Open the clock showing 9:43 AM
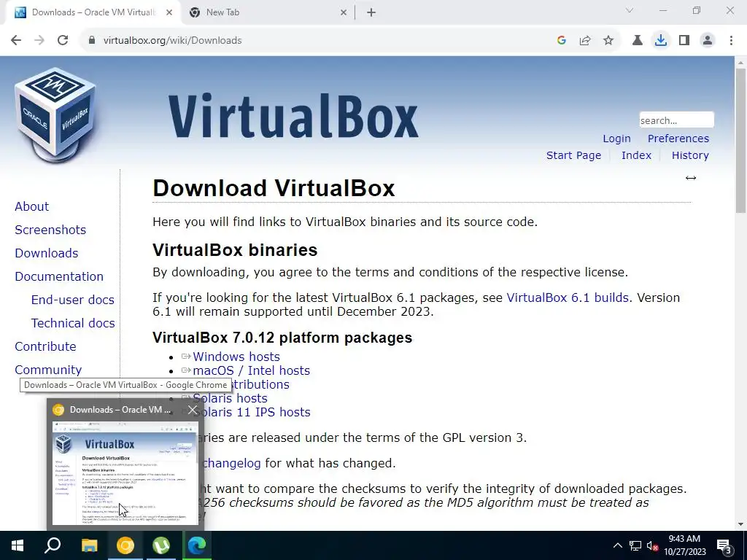This screenshot has width=747, height=560. pyautogui.click(x=684, y=545)
